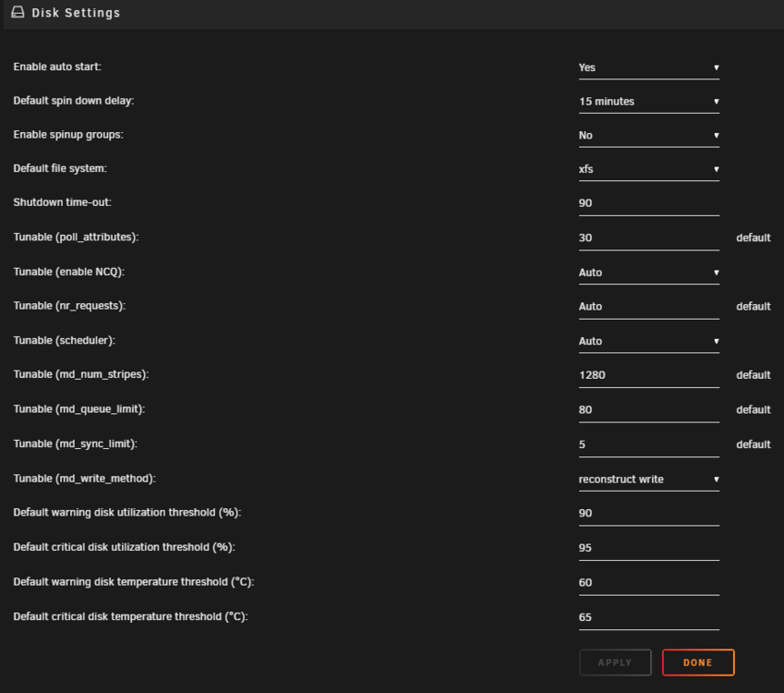
Task: Click default next to md_num_stripes
Action: (753, 375)
